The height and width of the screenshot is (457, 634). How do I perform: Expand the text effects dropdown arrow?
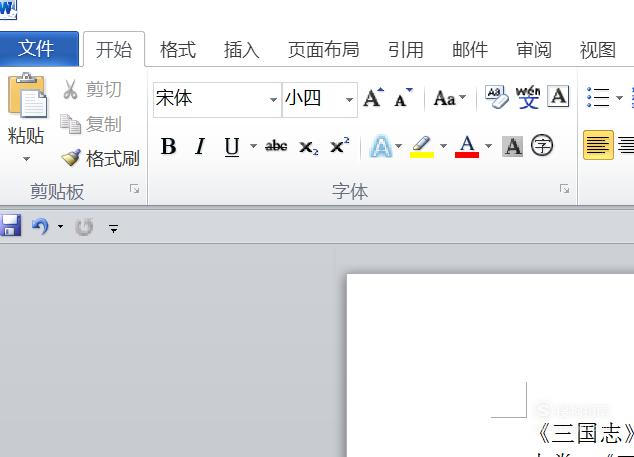399,146
